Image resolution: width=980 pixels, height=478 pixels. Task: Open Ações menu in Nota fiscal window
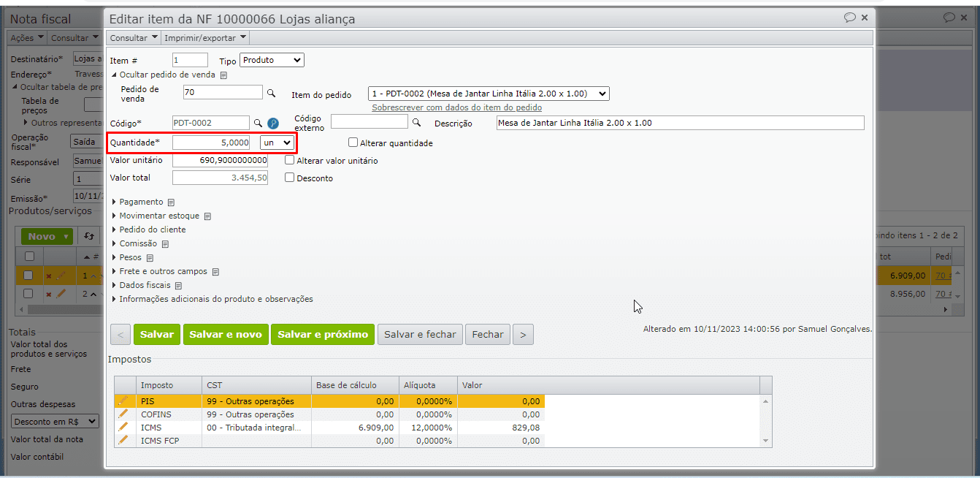click(x=28, y=38)
